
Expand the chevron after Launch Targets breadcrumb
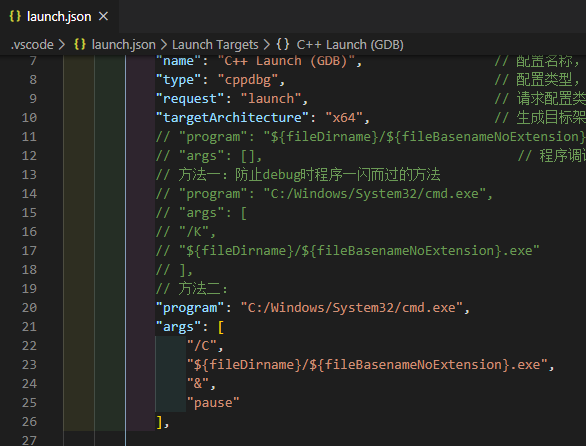click(x=266, y=44)
